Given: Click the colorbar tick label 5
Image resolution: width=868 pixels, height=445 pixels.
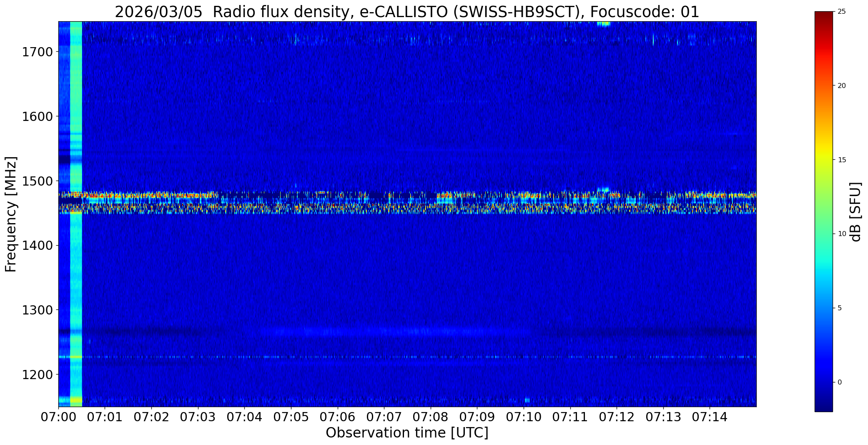Looking at the screenshot, I should (840, 308).
